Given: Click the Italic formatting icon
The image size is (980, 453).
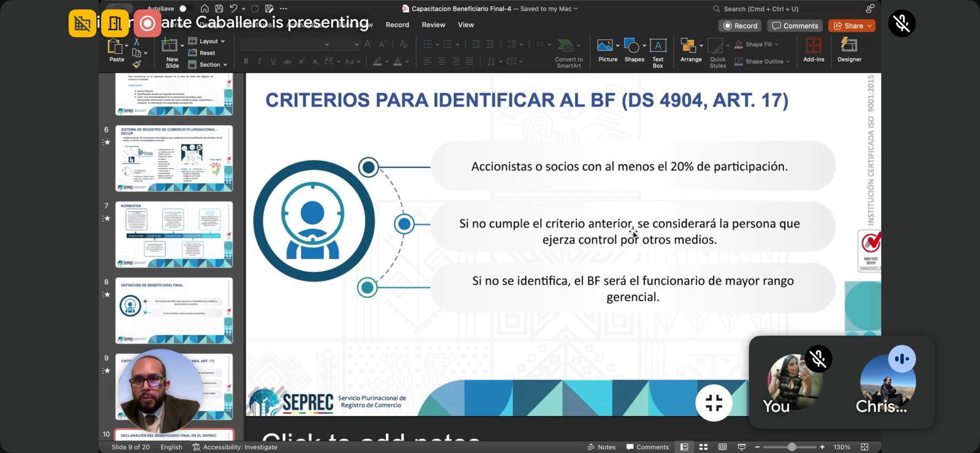Looking at the screenshot, I should coord(260,61).
